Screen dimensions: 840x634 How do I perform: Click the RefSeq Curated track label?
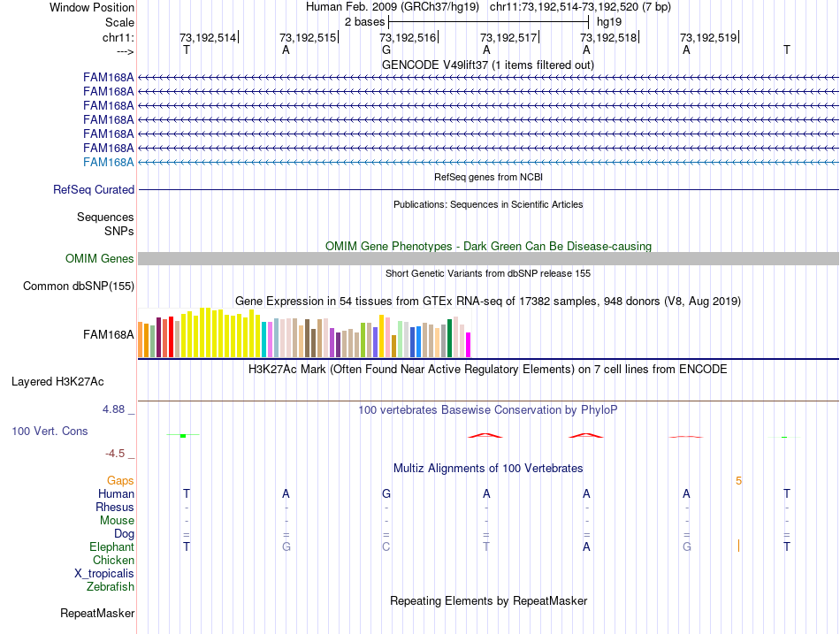[94, 190]
